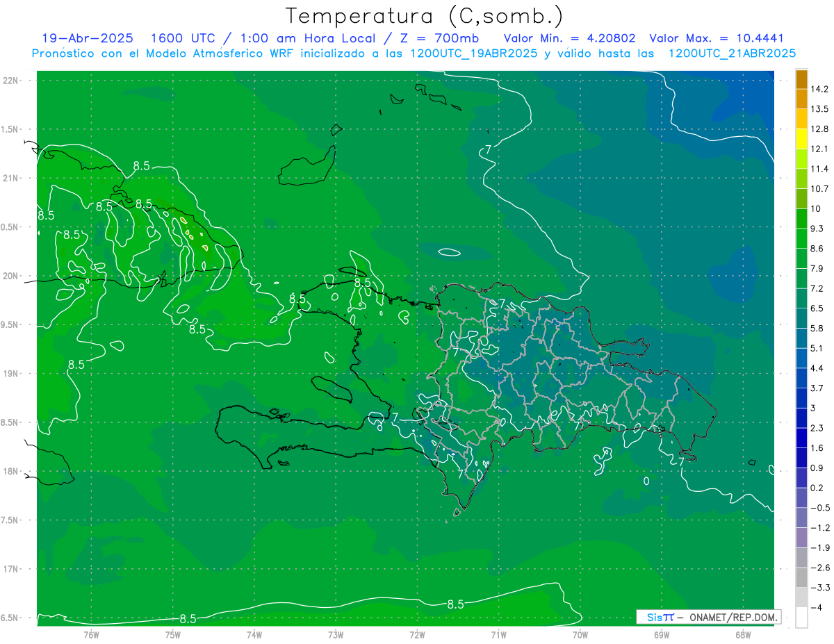Click legend value "13.5"
Image resolution: width=834 pixels, height=644 pixels.
pyautogui.click(x=819, y=109)
